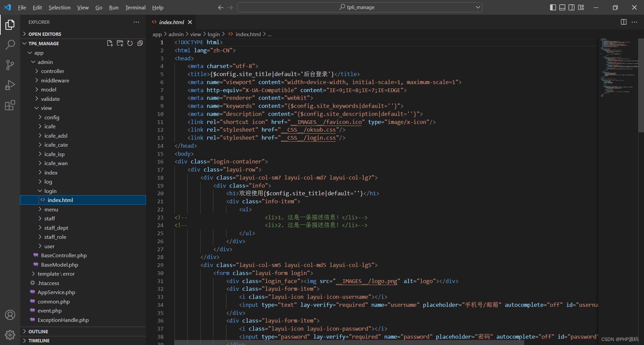
Task: Open the Selection menu
Action: (x=59, y=7)
